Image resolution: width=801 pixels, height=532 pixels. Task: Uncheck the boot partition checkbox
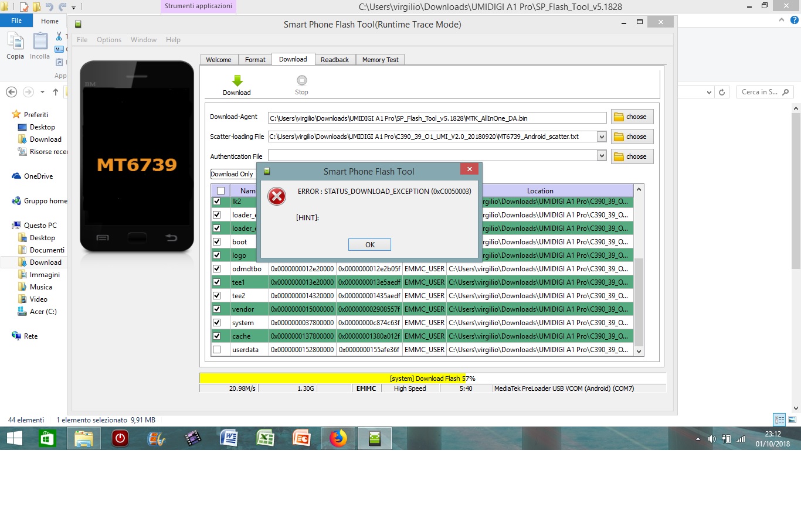tap(217, 241)
